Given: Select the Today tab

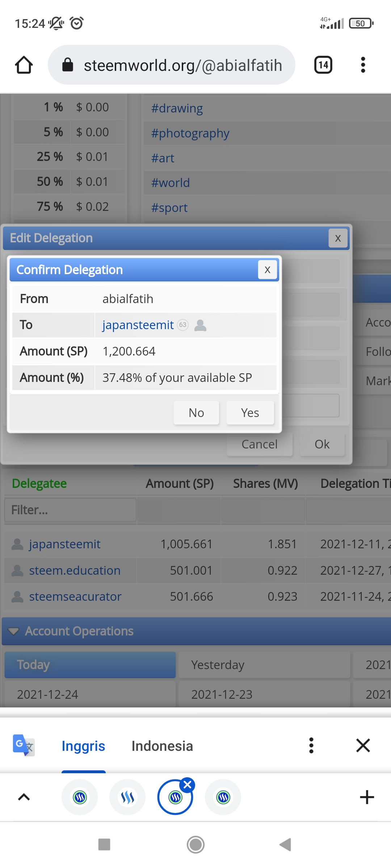Looking at the screenshot, I should point(90,665).
